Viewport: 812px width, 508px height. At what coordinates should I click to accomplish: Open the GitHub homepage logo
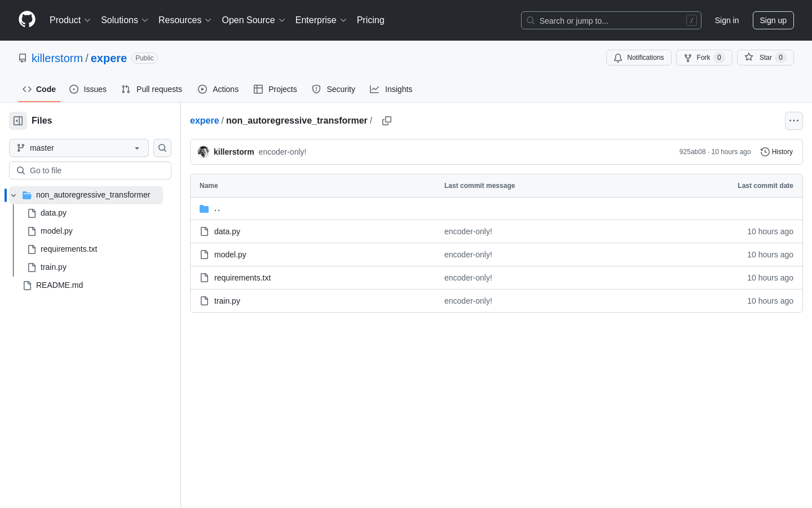point(27,20)
